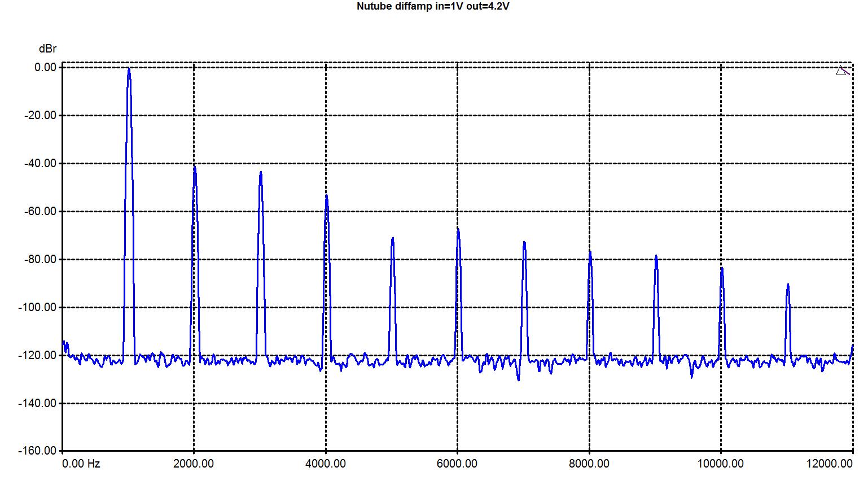Click the harmonic peak near 9000 Hz
The width and height of the screenshot is (868, 489).
point(656,257)
